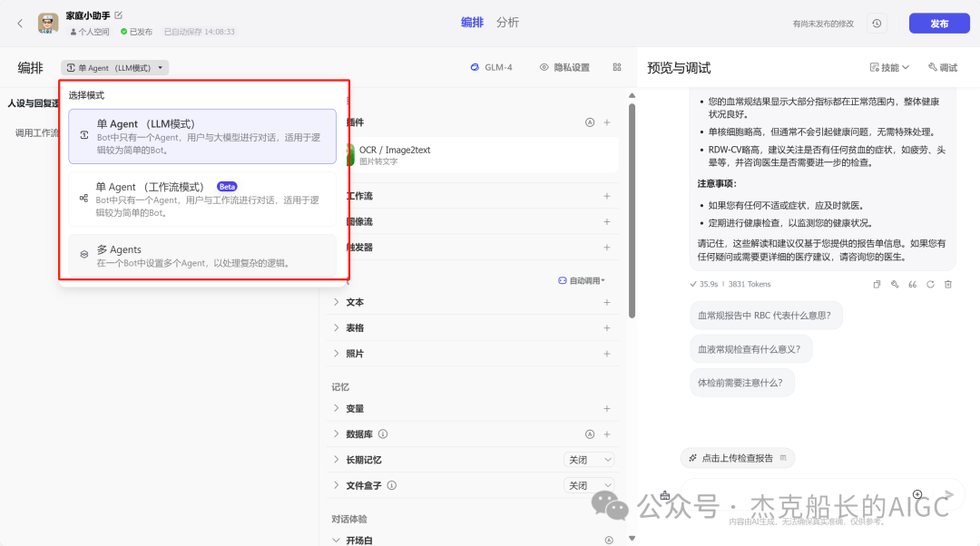Add a plugin with the 插件 plus

point(607,122)
